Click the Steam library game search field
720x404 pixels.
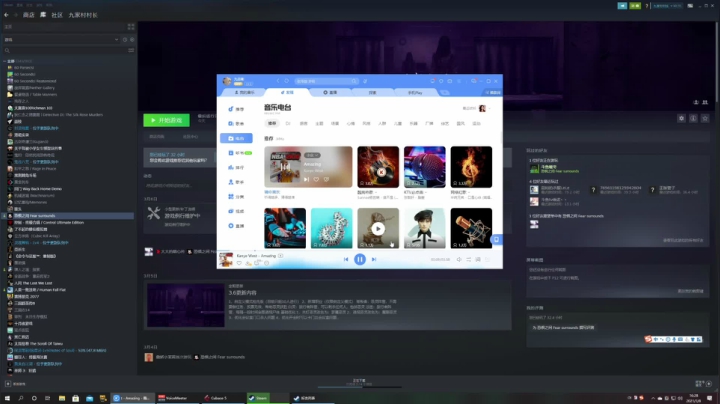64,50
